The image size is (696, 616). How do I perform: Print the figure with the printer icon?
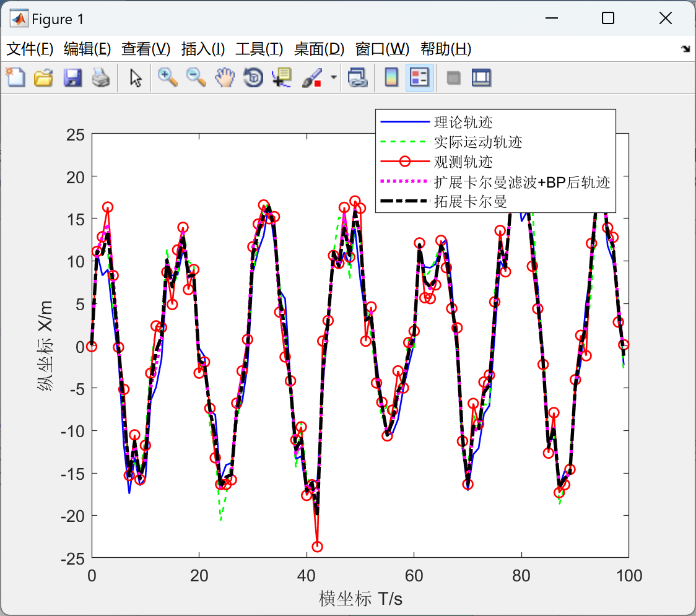pyautogui.click(x=101, y=77)
